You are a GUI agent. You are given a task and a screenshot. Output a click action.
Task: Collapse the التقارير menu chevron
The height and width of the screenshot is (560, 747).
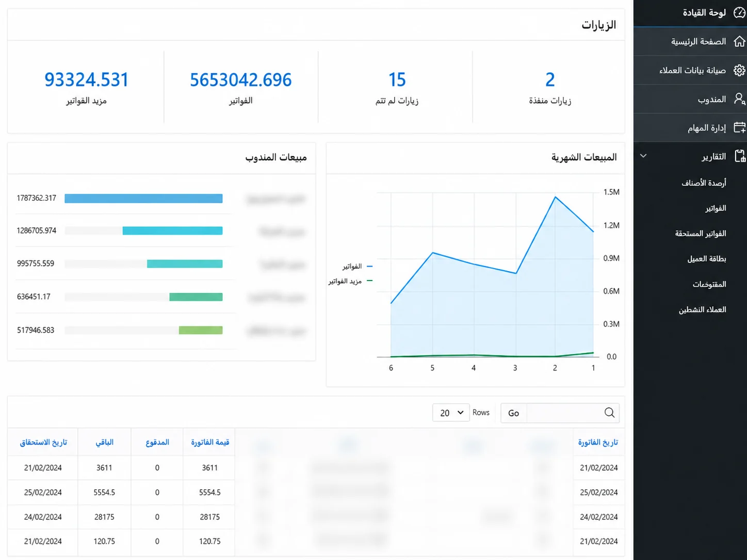pyautogui.click(x=643, y=156)
